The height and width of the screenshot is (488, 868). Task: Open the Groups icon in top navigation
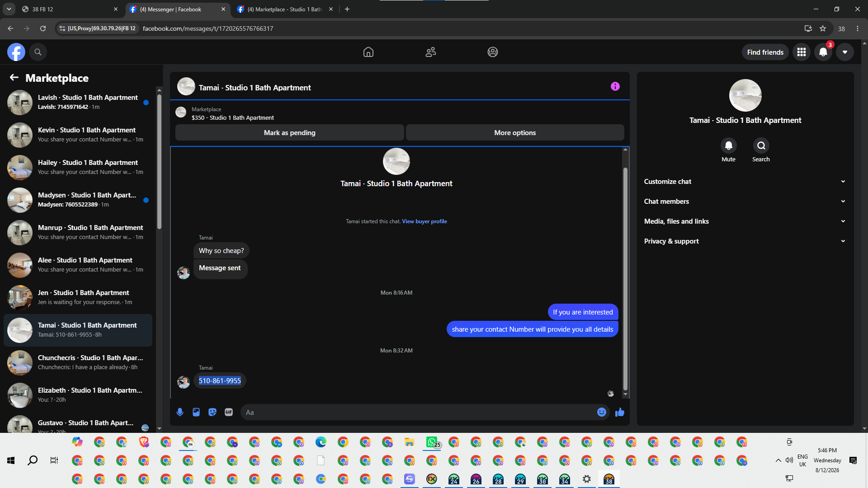pos(493,52)
